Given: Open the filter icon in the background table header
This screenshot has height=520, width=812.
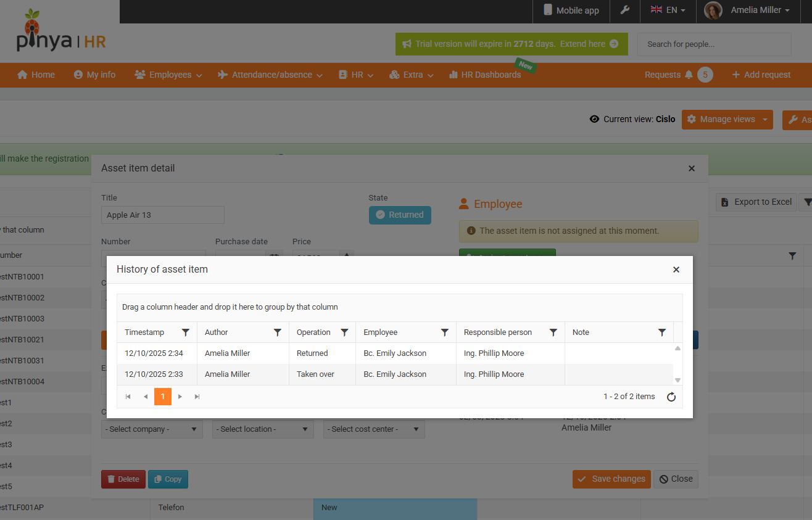Looking at the screenshot, I should (792, 255).
